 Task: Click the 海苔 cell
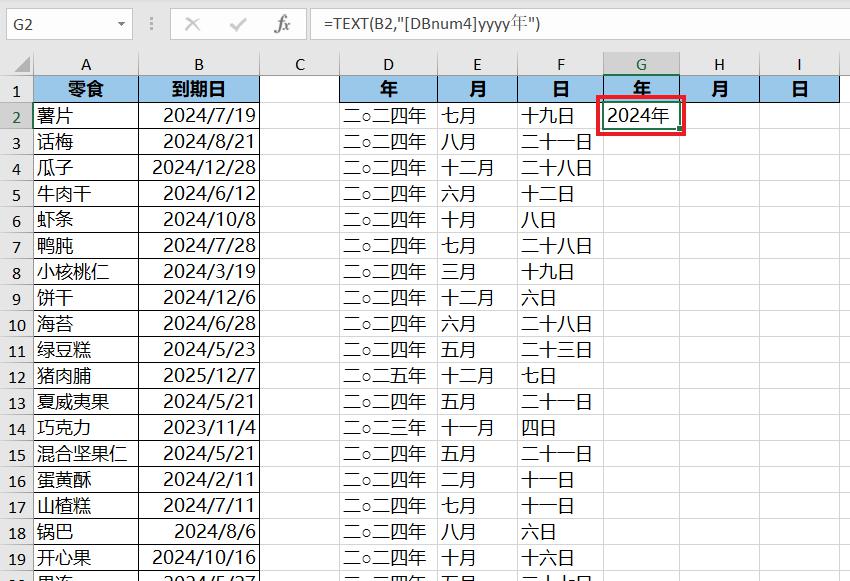86,324
